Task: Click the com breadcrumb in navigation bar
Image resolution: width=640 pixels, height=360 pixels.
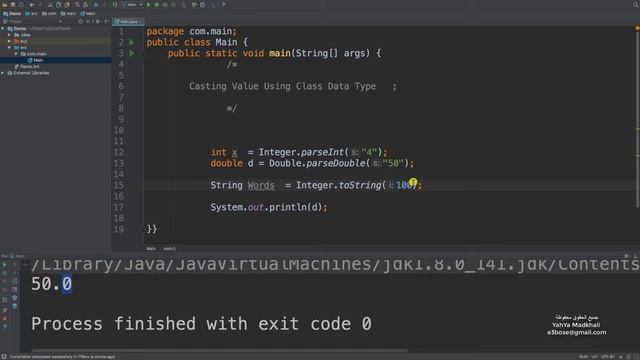Action: point(49,13)
